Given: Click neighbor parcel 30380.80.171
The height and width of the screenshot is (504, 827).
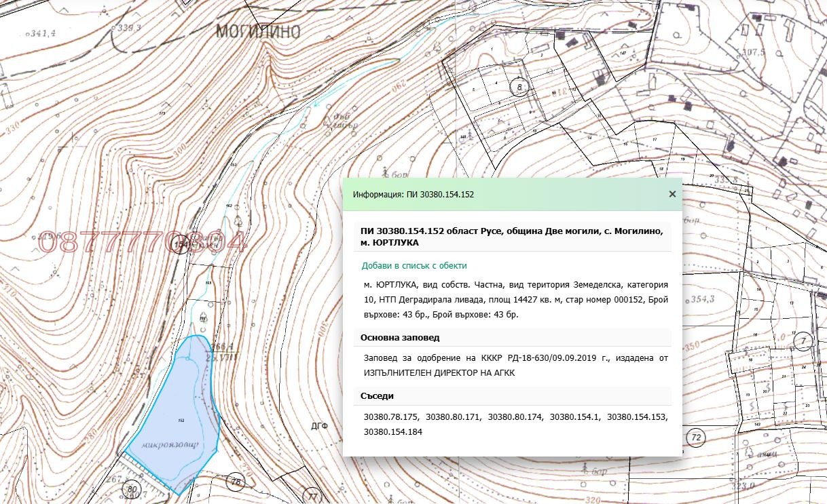Looking at the screenshot, I should [453, 417].
